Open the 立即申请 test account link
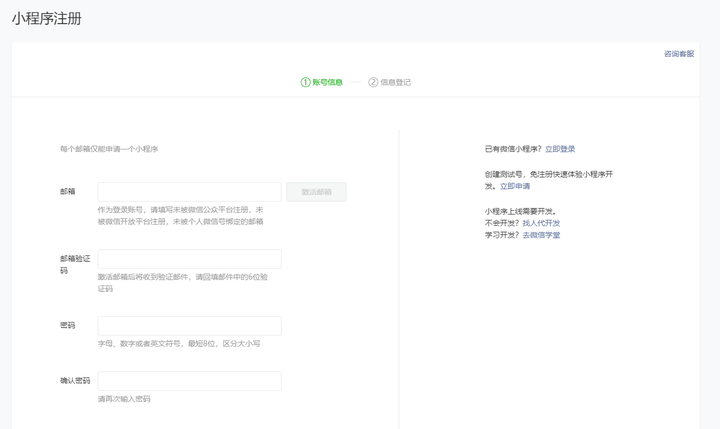The height and width of the screenshot is (429, 720). click(x=515, y=186)
